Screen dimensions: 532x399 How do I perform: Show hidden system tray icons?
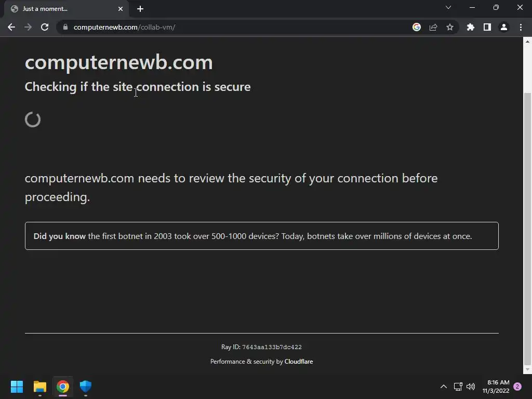[x=444, y=387]
